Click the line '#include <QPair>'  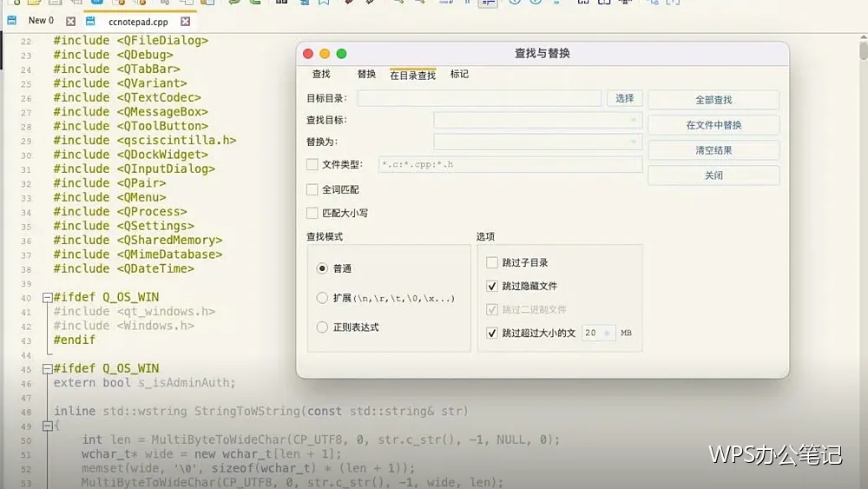109,183
